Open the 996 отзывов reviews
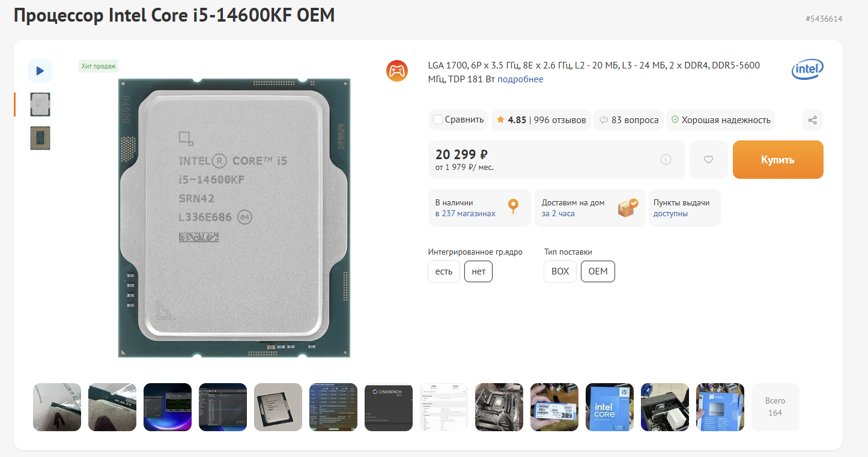The height and width of the screenshot is (457, 868). pos(560,120)
